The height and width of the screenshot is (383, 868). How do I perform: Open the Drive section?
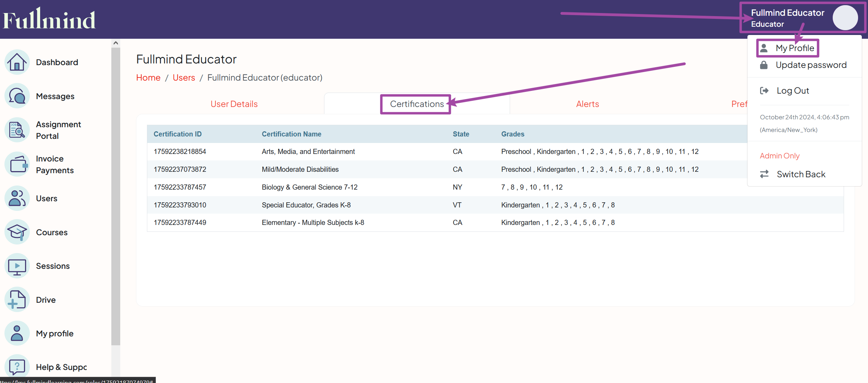46,299
